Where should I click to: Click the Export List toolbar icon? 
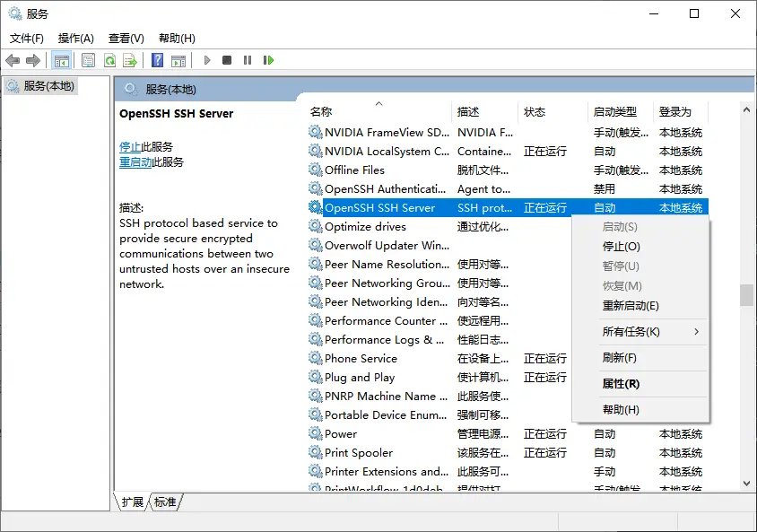point(130,61)
